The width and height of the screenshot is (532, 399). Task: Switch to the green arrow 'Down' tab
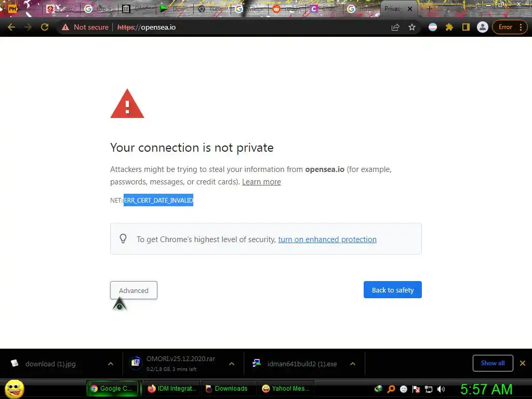click(x=175, y=9)
